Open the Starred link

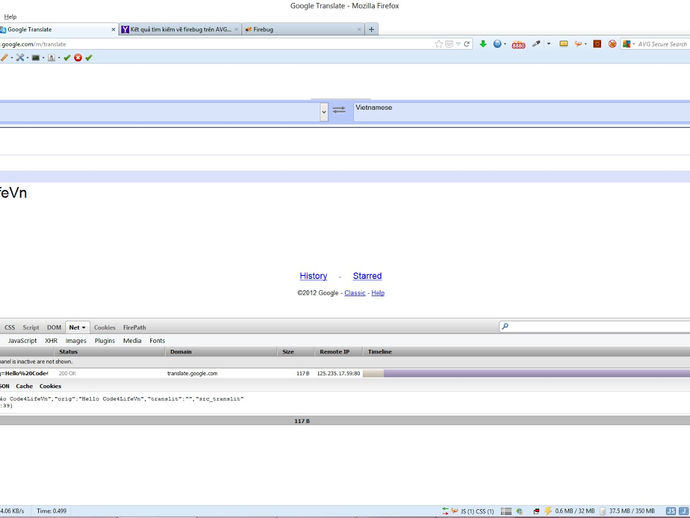coord(367,276)
